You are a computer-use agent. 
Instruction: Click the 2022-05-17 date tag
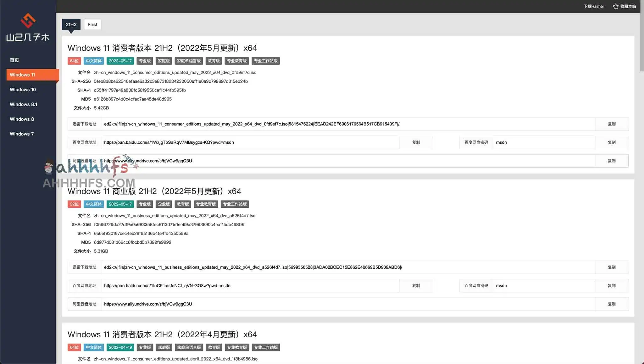120,61
